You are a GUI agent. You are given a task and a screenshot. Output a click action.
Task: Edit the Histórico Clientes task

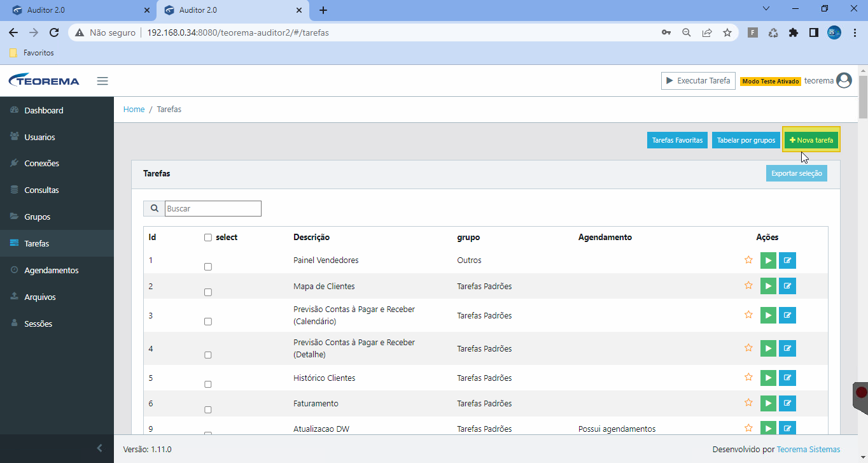coord(787,378)
